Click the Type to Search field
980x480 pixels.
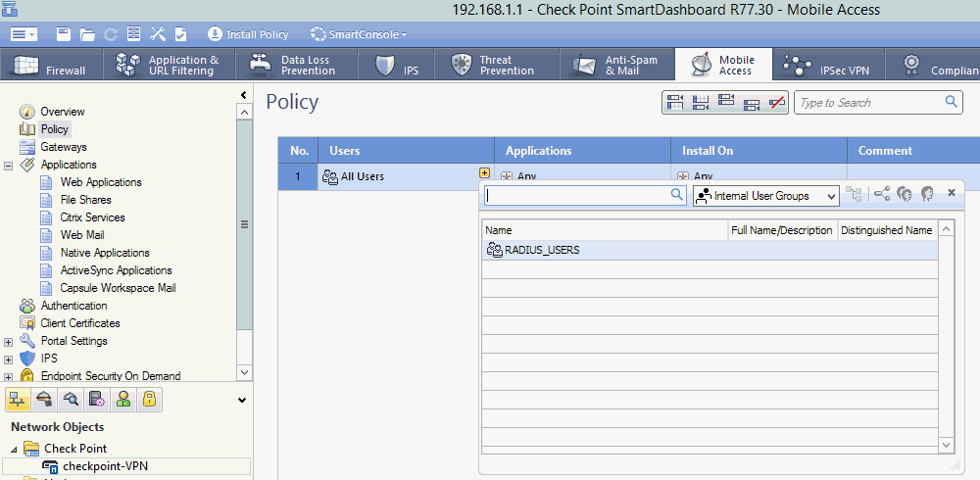click(867, 103)
